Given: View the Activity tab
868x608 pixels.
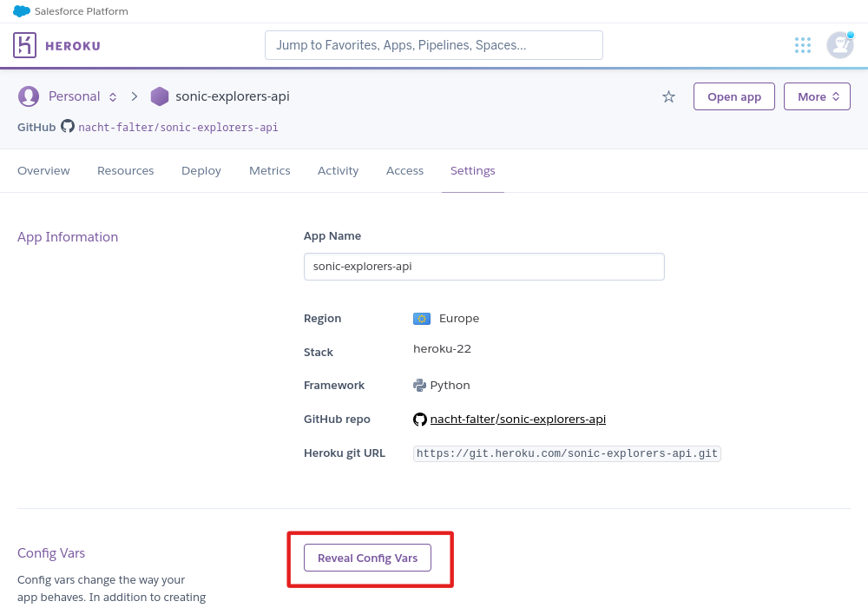Looking at the screenshot, I should pyautogui.click(x=339, y=170).
